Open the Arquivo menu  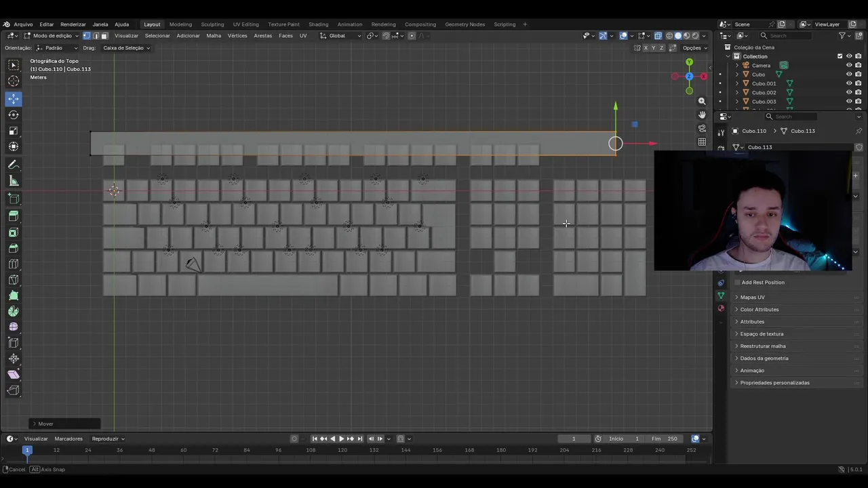click(23, 24)
